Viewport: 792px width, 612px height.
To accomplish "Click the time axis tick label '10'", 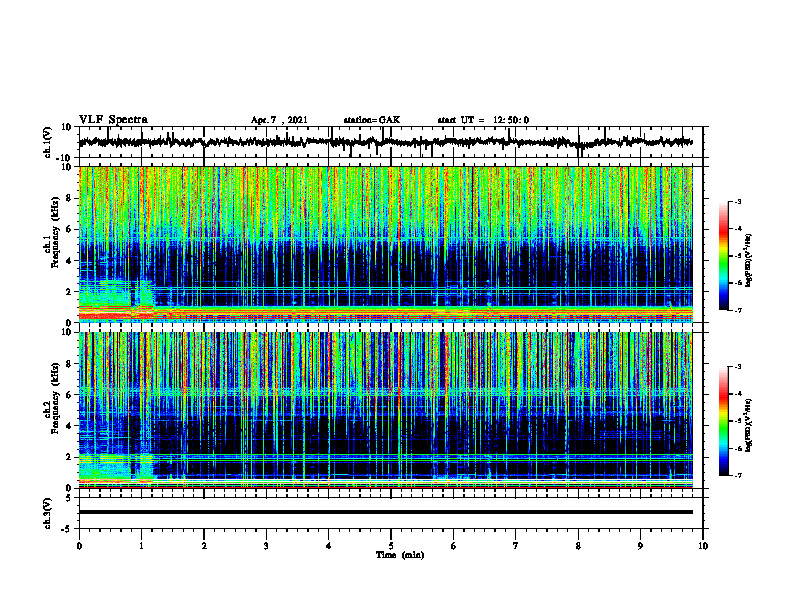I will pyautogui.click(x=703, y=546).
